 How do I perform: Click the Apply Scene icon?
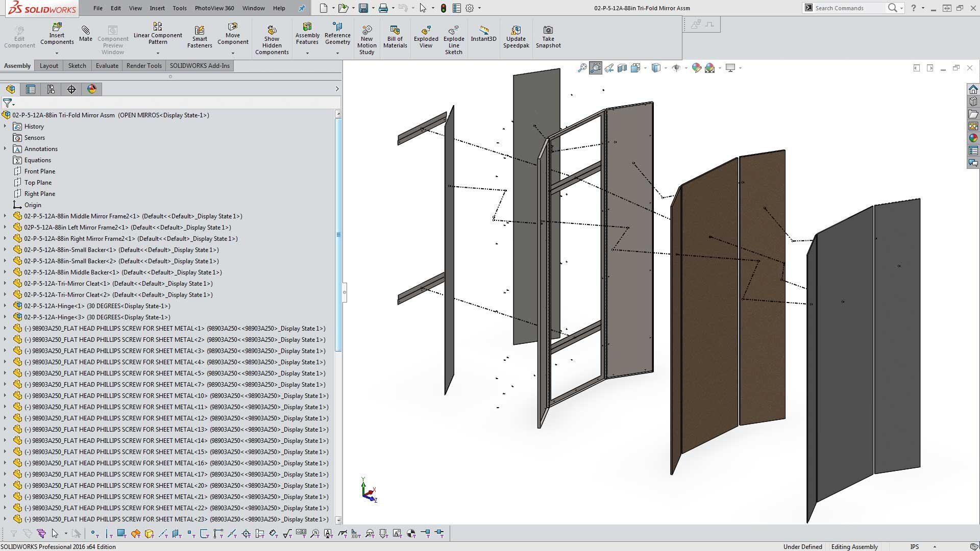click(x=709, y=68)
